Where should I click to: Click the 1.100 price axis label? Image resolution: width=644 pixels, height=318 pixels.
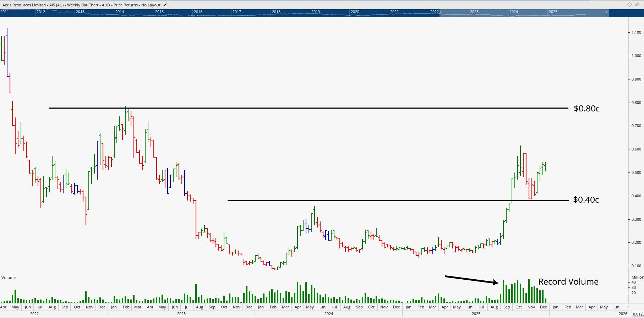point(636,32)
